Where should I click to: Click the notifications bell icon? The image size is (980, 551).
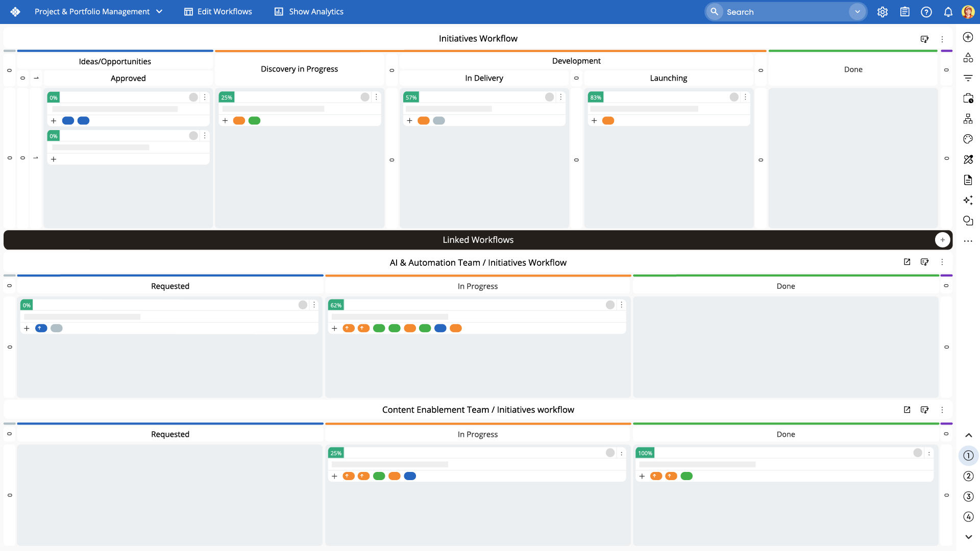[x=948, y=12]
